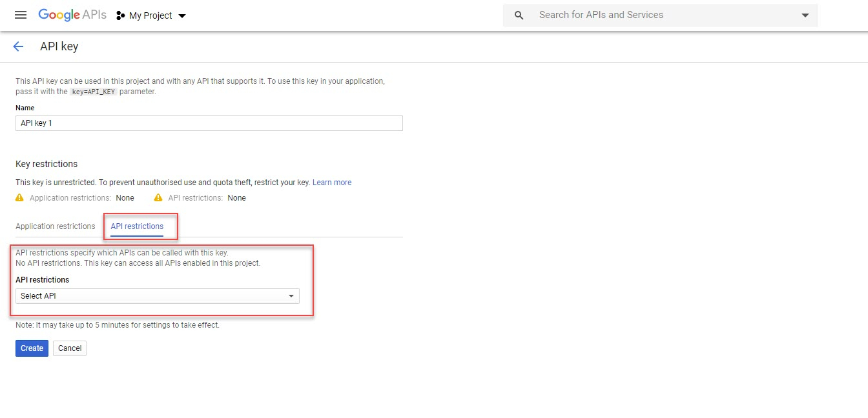
Task: Expand the search bar dropdown arrow
Action: [805, 15]
